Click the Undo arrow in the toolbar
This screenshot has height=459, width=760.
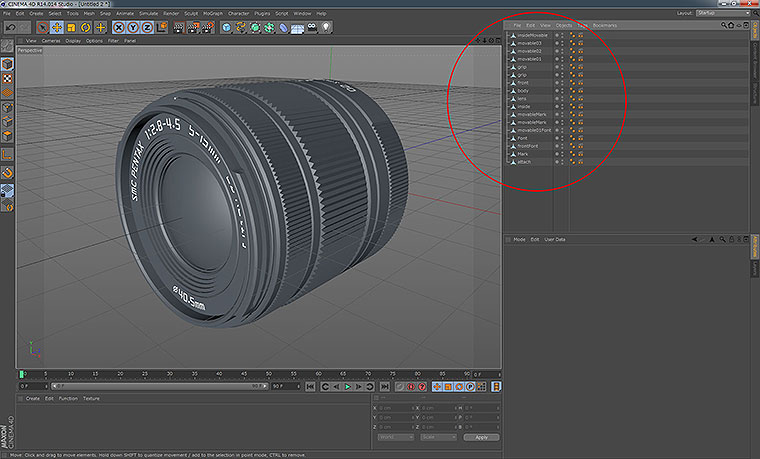pos(11,28)
